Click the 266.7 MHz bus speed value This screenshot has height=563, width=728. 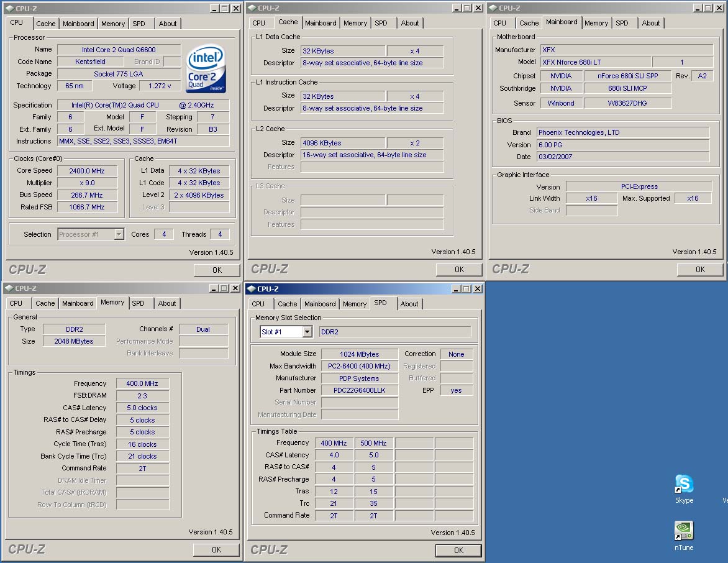coord(87,195)
